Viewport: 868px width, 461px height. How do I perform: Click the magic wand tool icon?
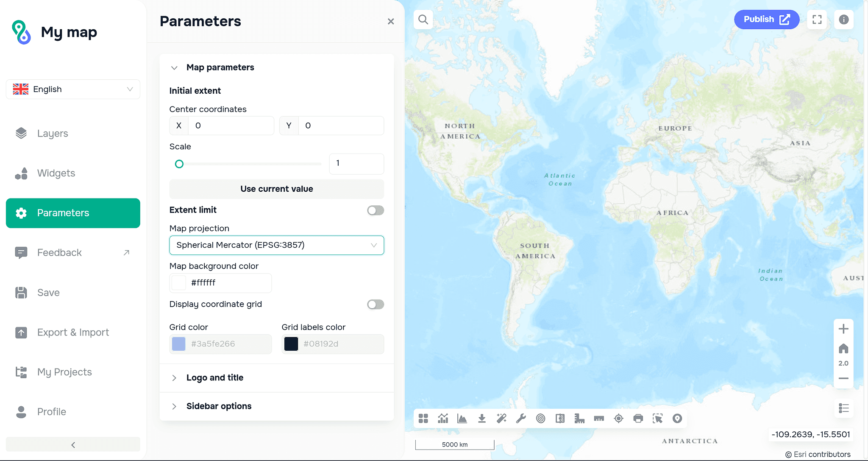pyautogui.click(x=501, y=419)
